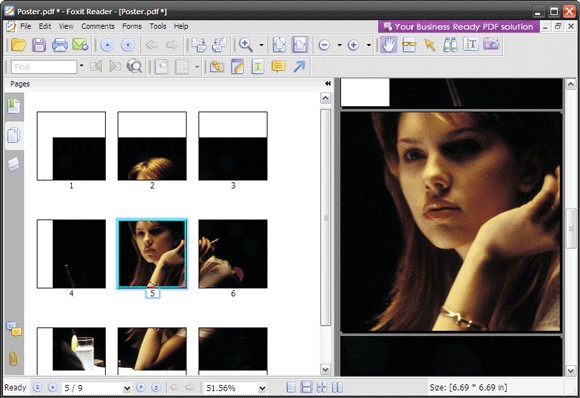This screenshot has width=580, height=398.
Task: Go to previous page with up-arrow toolbar icon
Action: point(107,45)
